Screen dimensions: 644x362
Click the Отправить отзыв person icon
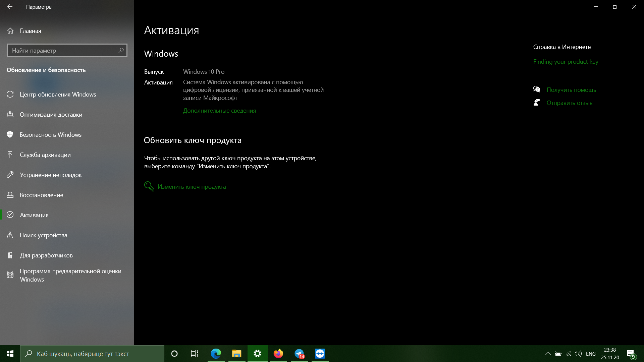coord(537,103)
